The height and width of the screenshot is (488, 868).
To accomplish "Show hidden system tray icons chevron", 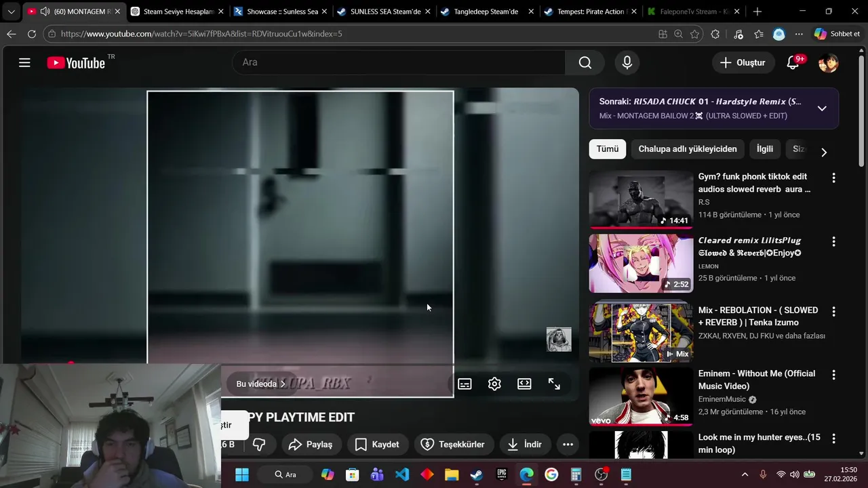I will click(x=745, y=474).
